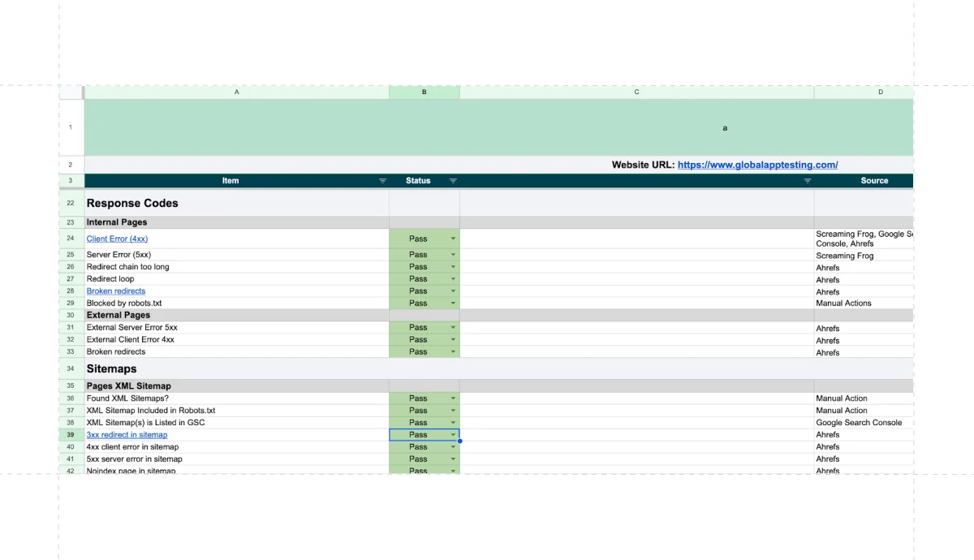Viewport: 974px width, 560px height.
Task: Select Manual Action source cell in row 36
Action: point(864,398)
